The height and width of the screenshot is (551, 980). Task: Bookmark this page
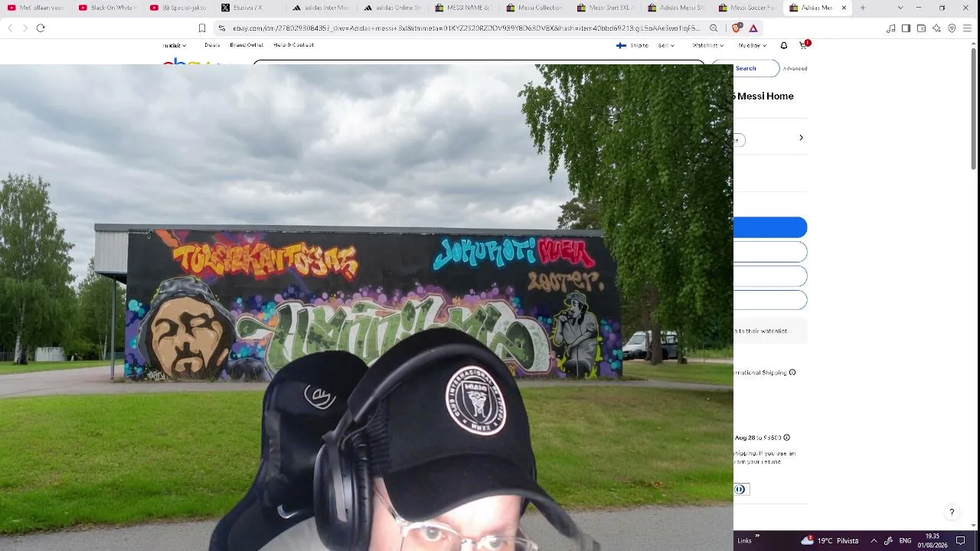pos(202,28)
